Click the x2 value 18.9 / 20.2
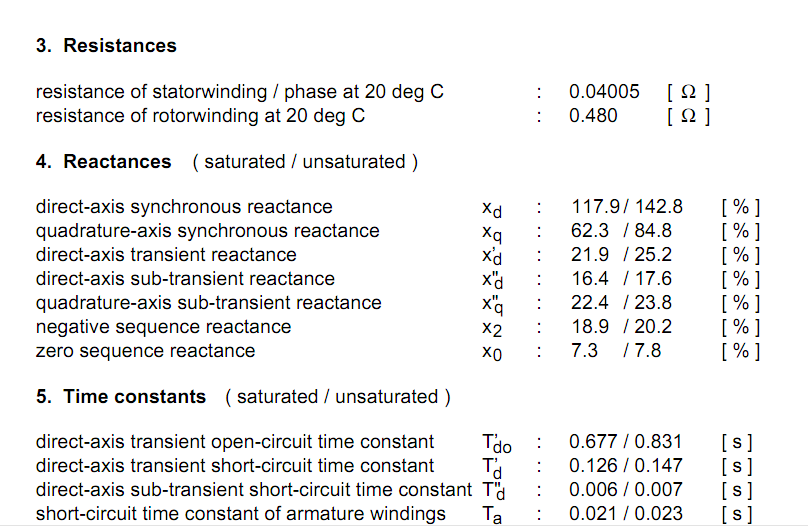This screenshot has height=526, width=808. tap(621, 327)
